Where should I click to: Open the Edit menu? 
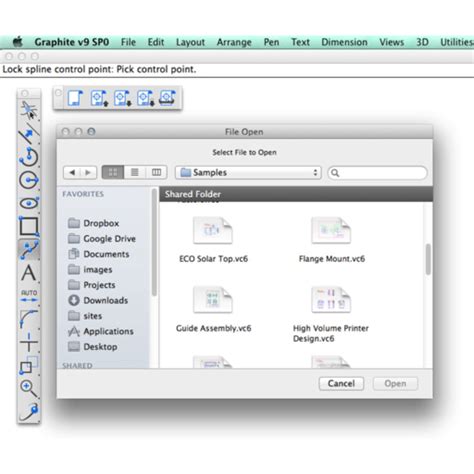tap(156, 42)
